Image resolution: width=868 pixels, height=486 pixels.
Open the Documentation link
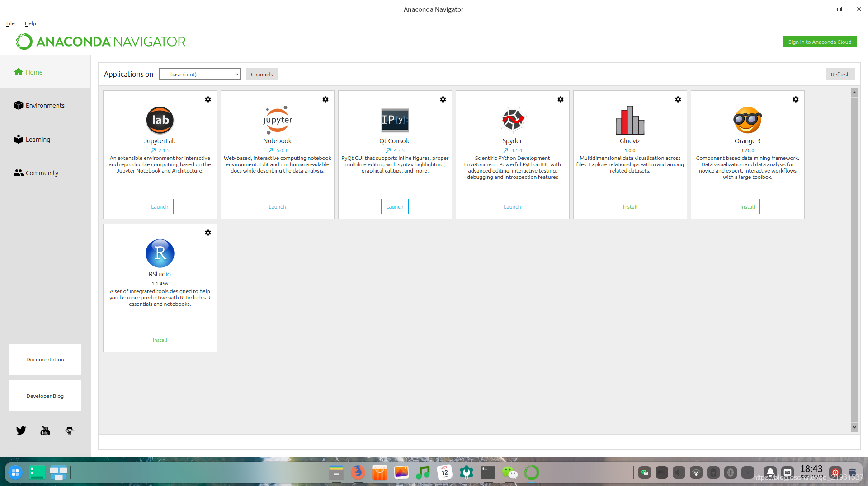click(45, 360)
